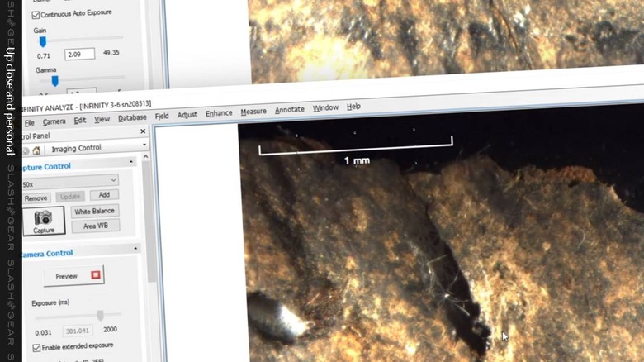Open the Enhance menu

219,113
